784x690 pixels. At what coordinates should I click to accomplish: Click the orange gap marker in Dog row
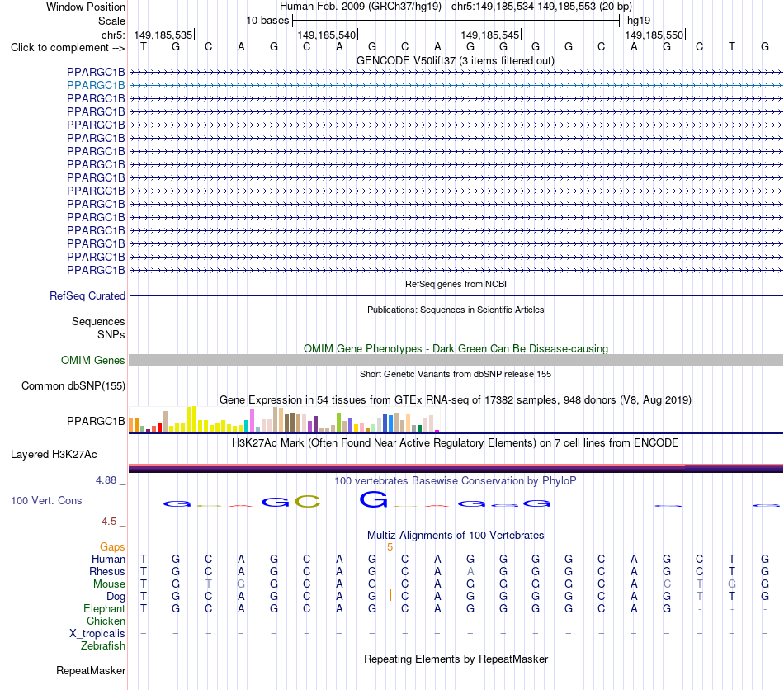[x=390, y=596]
